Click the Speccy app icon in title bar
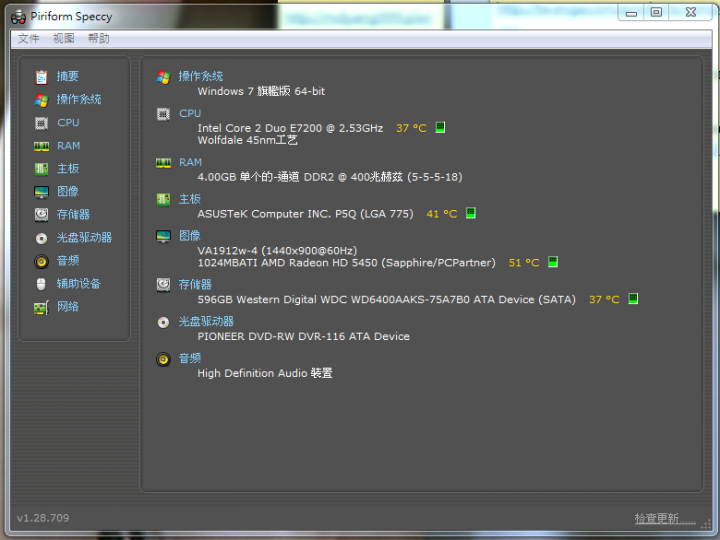720x540 pixels. coord(18,17)
